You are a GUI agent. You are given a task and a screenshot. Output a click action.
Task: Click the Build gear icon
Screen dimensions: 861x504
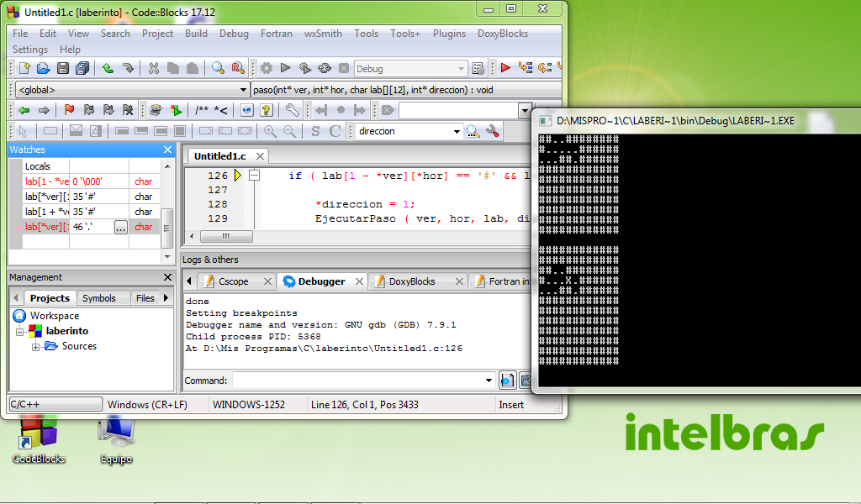(267, 68)
